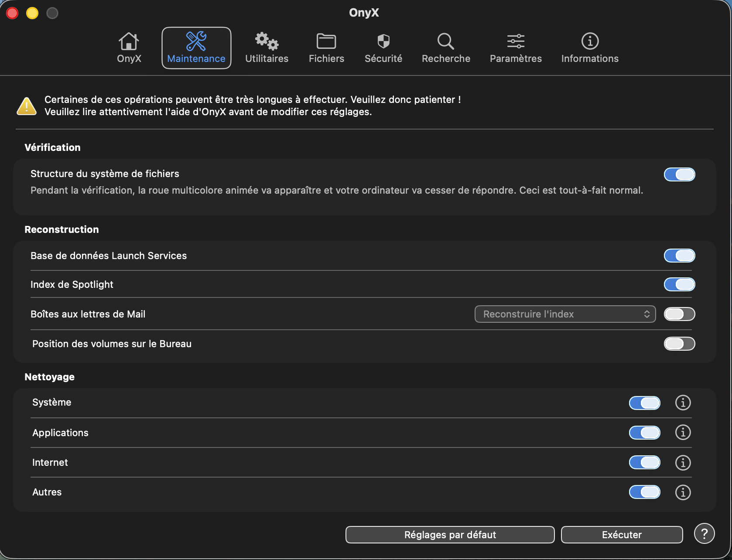Toggle Internet cleaning switch
The height and width of the screenshot is (560, 732).
(x=644, y=462)
